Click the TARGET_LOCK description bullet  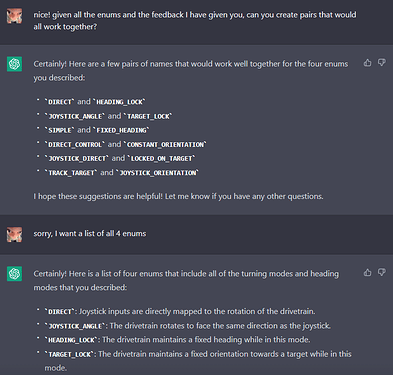198,361
